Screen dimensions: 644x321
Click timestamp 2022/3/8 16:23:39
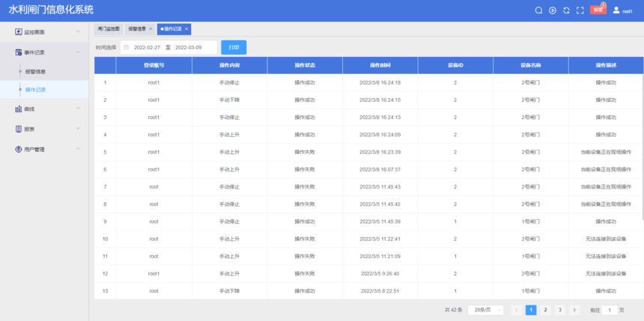[380, 152]
